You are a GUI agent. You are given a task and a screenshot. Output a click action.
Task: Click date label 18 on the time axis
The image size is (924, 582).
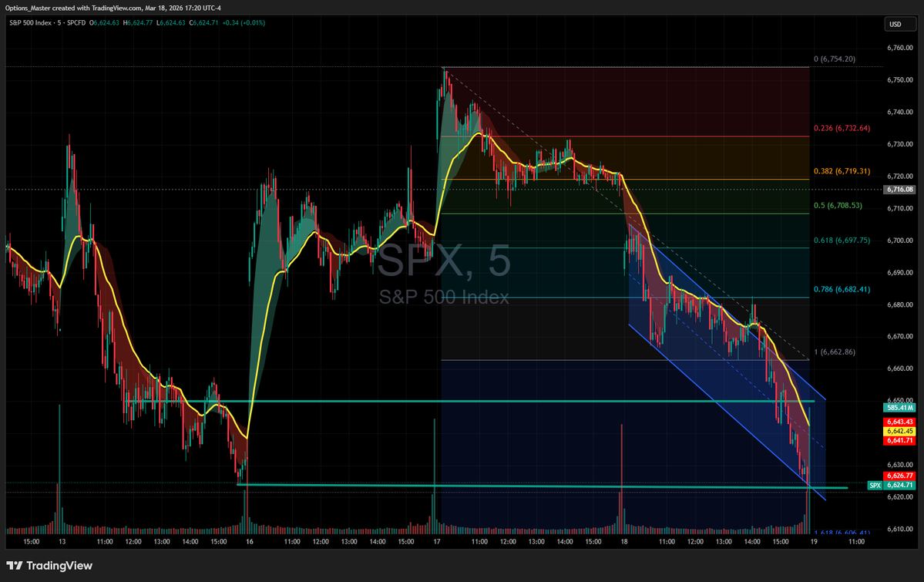click(624, 541)
